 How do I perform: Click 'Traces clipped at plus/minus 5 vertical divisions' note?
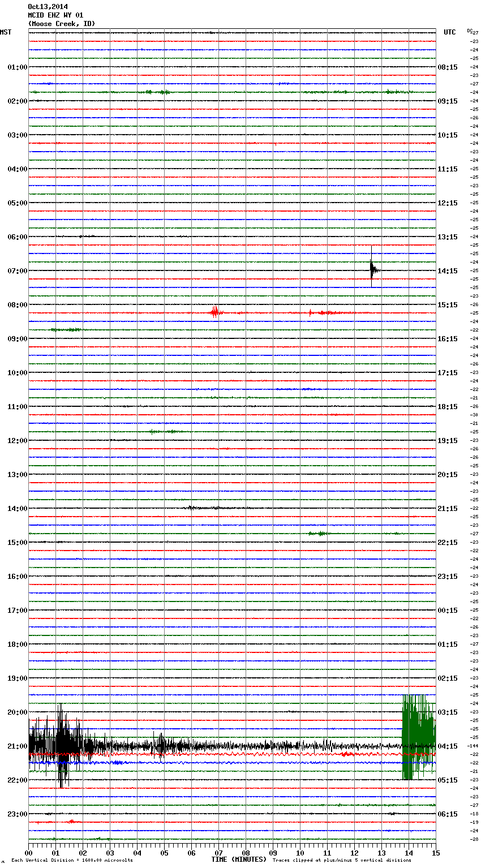(342, 861)
